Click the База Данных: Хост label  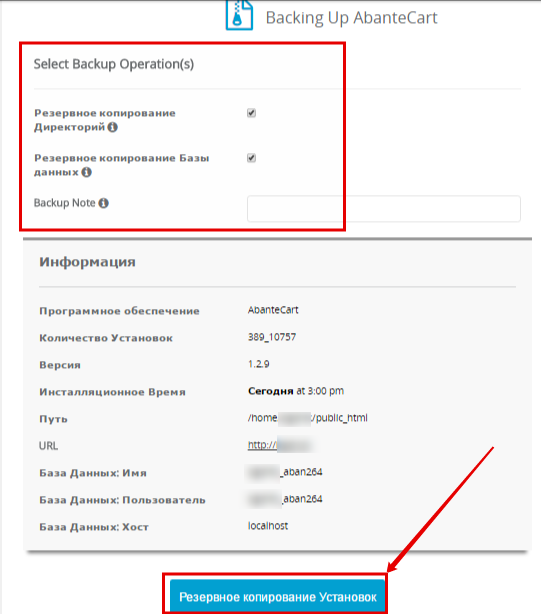[94, 527]
